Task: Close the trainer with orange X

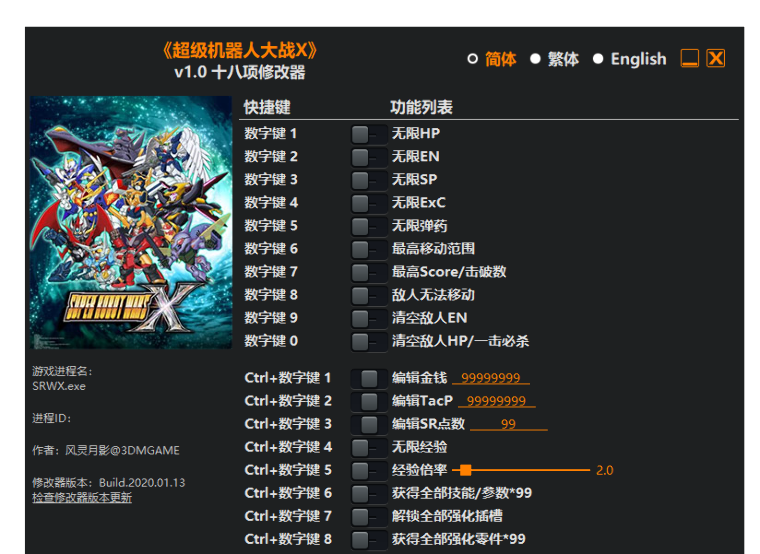Action: (x=716, y=59)
